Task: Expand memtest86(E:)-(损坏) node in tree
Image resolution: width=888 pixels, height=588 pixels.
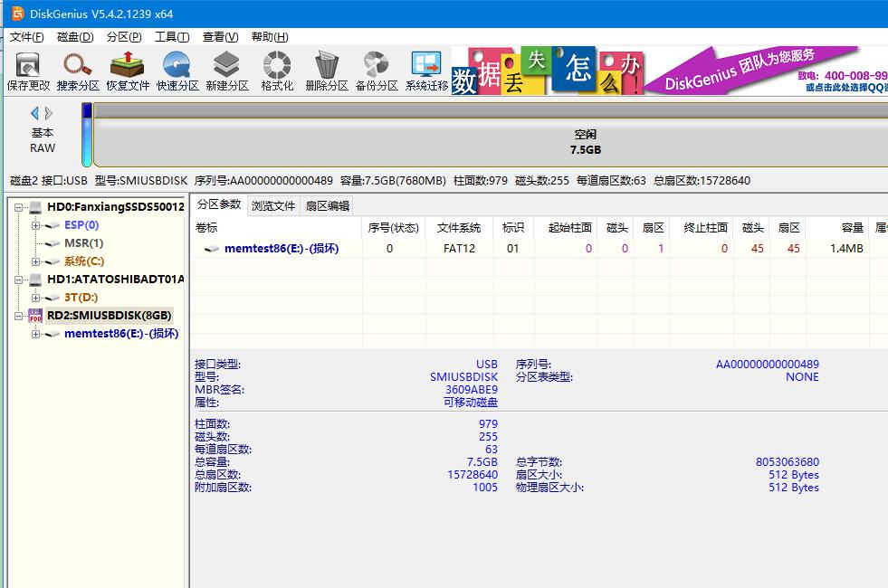Action: 35,334
